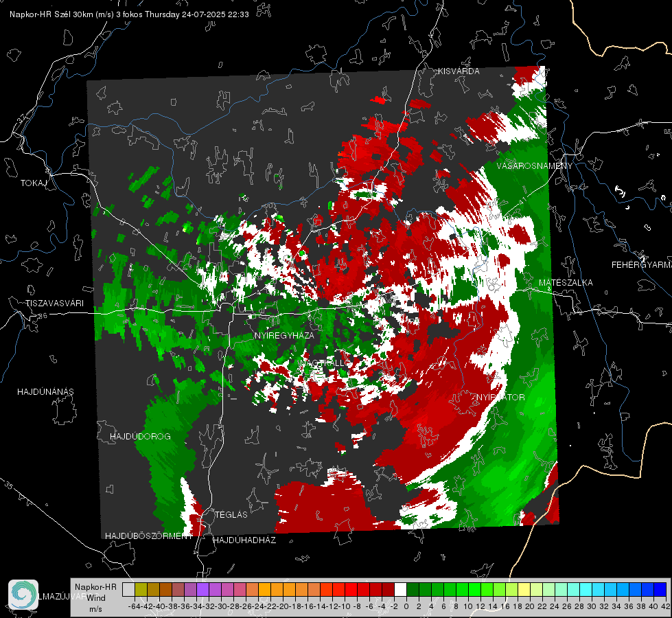Click the purple legend swatch above -34
The width and height of the screenshot is (672, 618).
[x=202, y=590]
